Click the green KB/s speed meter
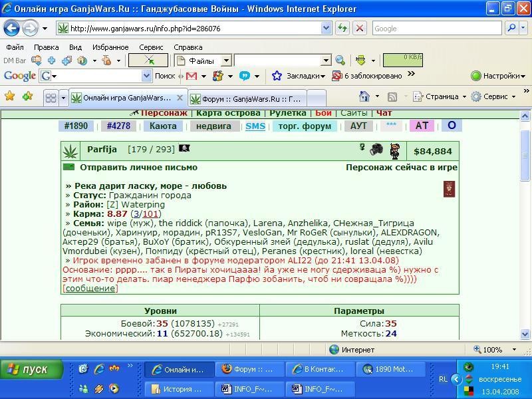 [x=402, y=61]
